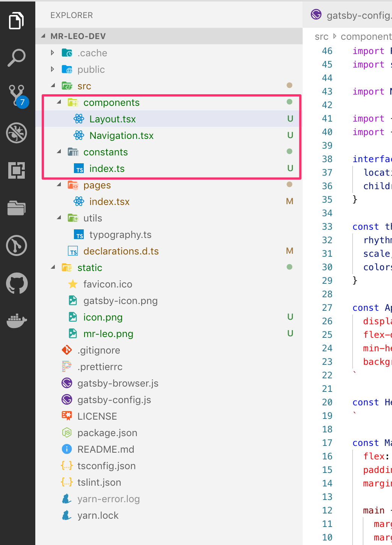Select the .cache folder row
392x545 pixels.
(169, 53)
